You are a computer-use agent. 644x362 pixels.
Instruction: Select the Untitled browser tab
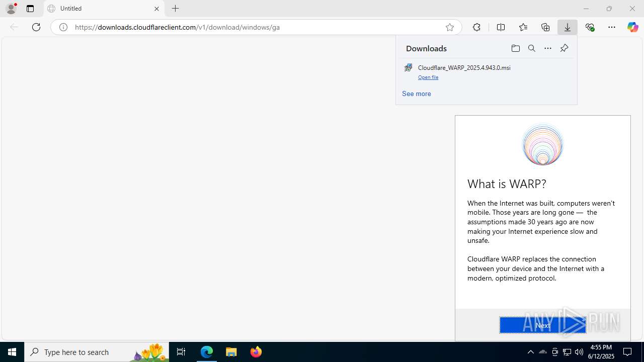point(104,9)
